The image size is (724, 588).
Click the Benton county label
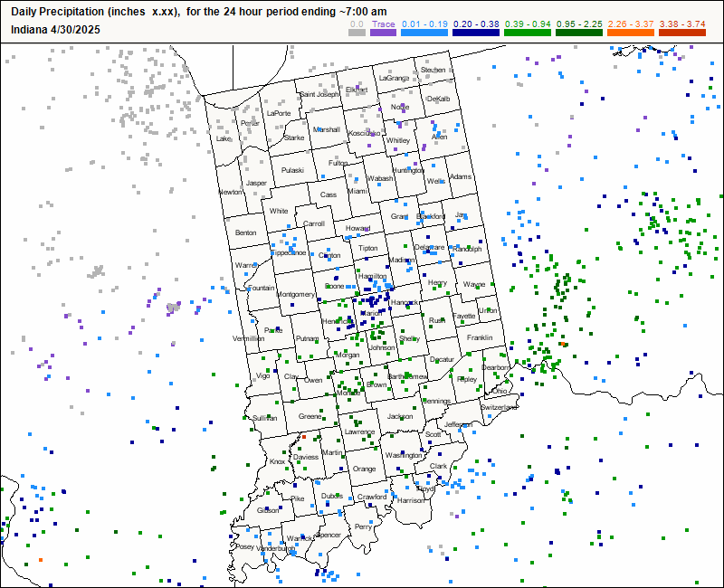coord(245,232)
